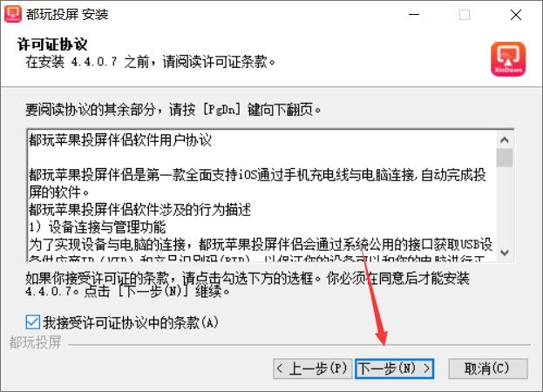The height and width of the screenshot is (392, 543).
Task: Cancel installation with 取消(C) button
Action: (488, 368)
